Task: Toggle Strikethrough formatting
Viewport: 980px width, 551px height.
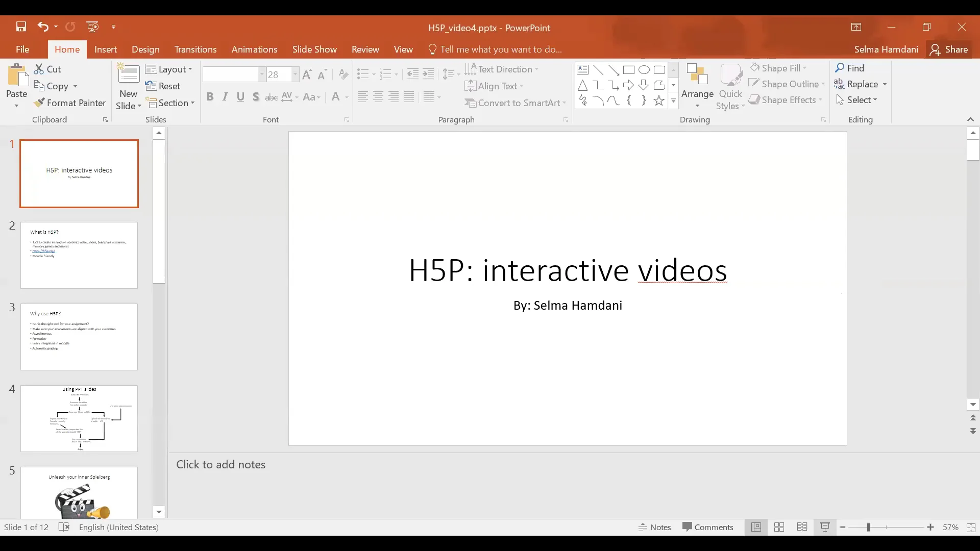Action: [271, 97]
